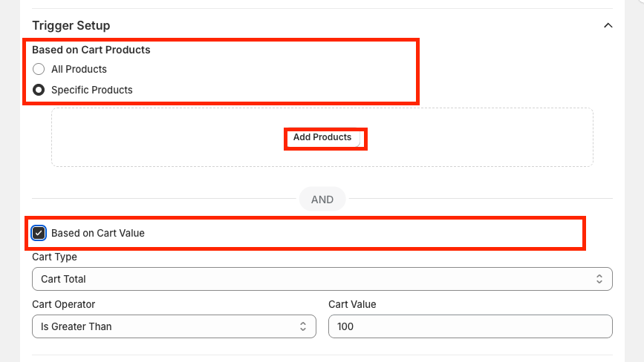Click the Cart Operator field label
The image size is (644, 362).
pos(63,304)
